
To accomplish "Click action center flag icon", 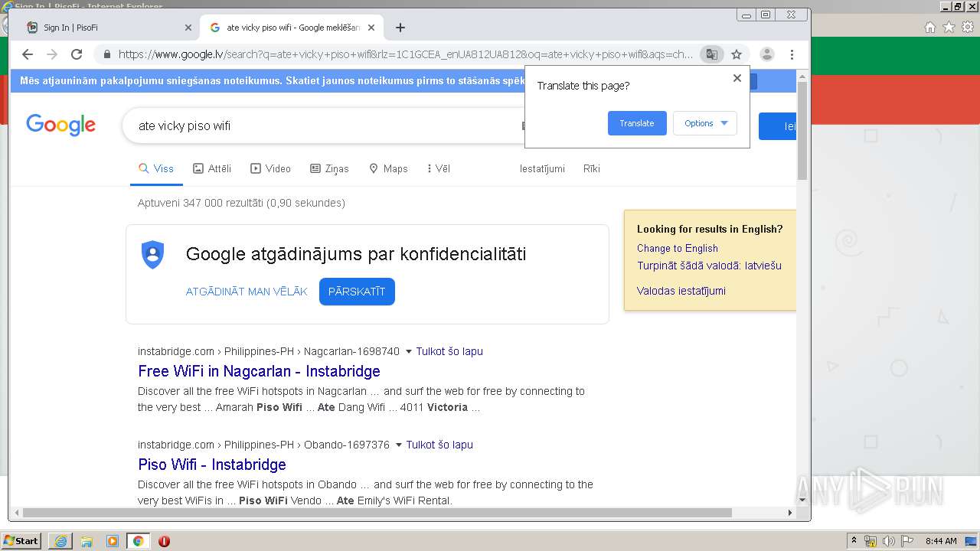I will (907, 541).
